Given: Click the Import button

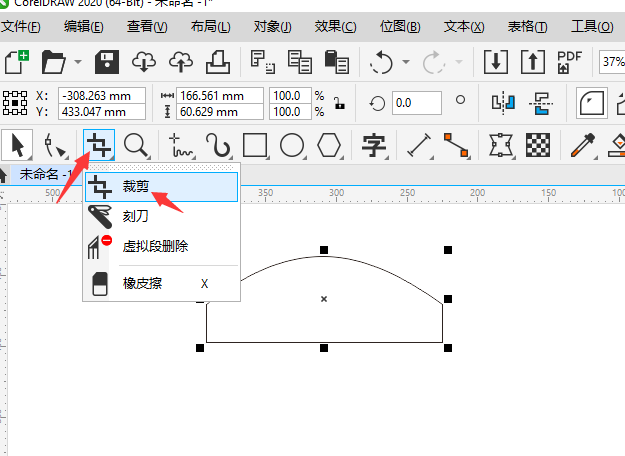Looking at the screenshot, I should tap(495, 62).
